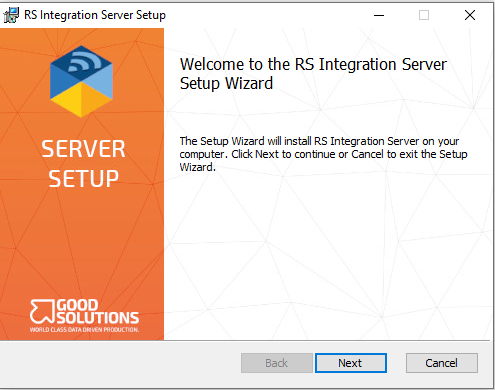Image resolution: width=495 pixels, height=390 pixels.
Task: Continue the installation with the Next button
Action: click(x=351, y=363)
